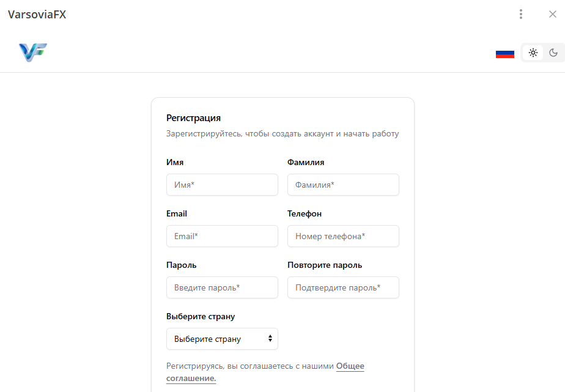Switch to dark theme moon icon
This screenshot has height=392, width=565.
click(553, 53)
